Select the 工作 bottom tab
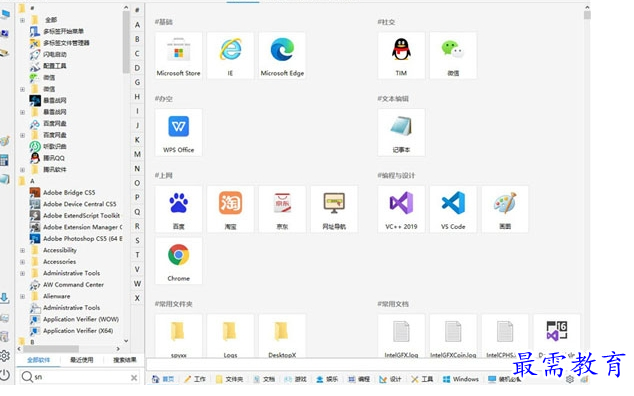The image size is (634, 396). pos(195,379)
